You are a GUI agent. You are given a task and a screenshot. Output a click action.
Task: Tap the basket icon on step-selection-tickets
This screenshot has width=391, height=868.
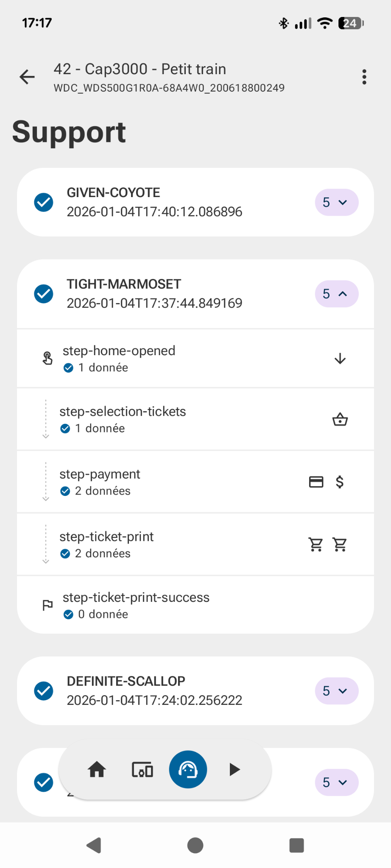(340, 420)
